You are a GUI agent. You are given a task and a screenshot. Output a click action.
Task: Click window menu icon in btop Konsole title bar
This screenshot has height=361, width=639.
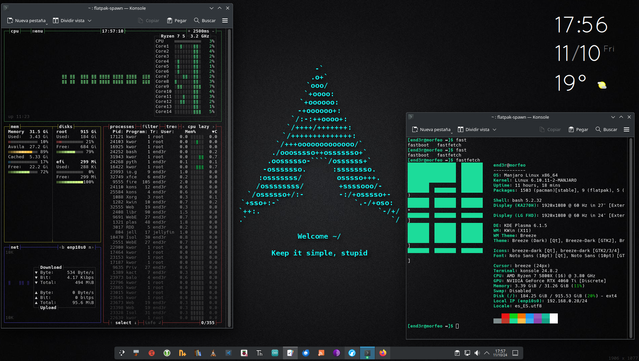[x=6, y=8]
